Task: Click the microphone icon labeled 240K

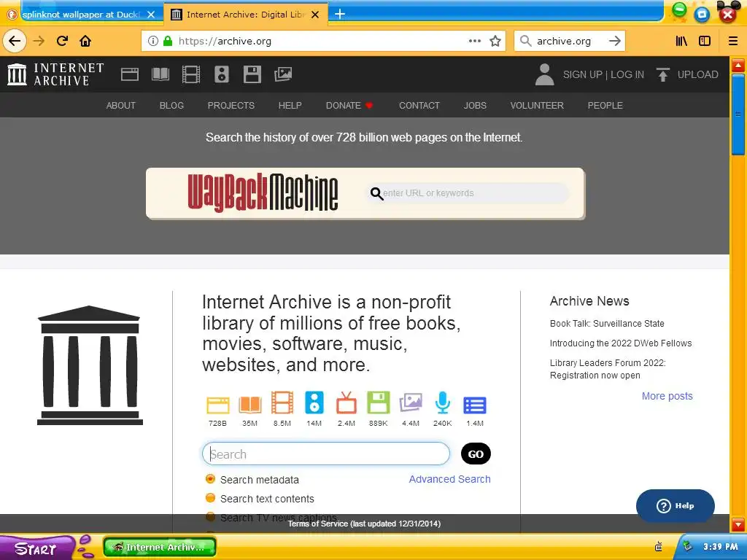Action: tap(443, 402)
